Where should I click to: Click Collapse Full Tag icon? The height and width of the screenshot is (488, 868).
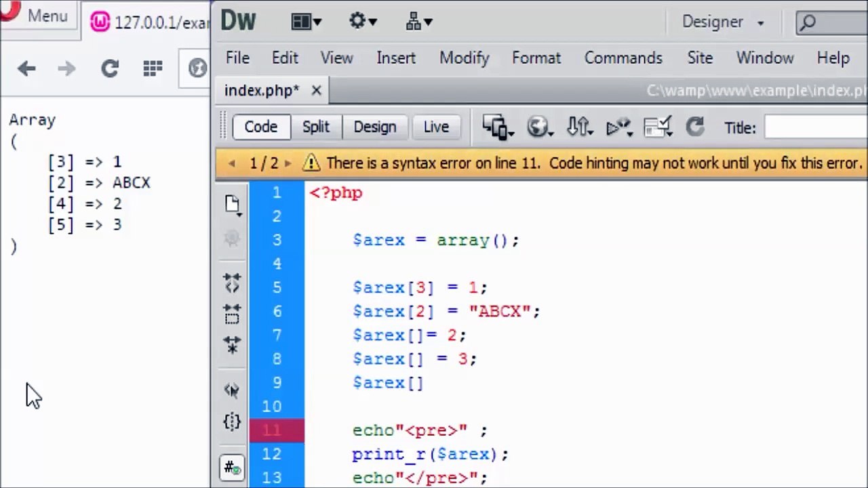click(x=232, y=283)
